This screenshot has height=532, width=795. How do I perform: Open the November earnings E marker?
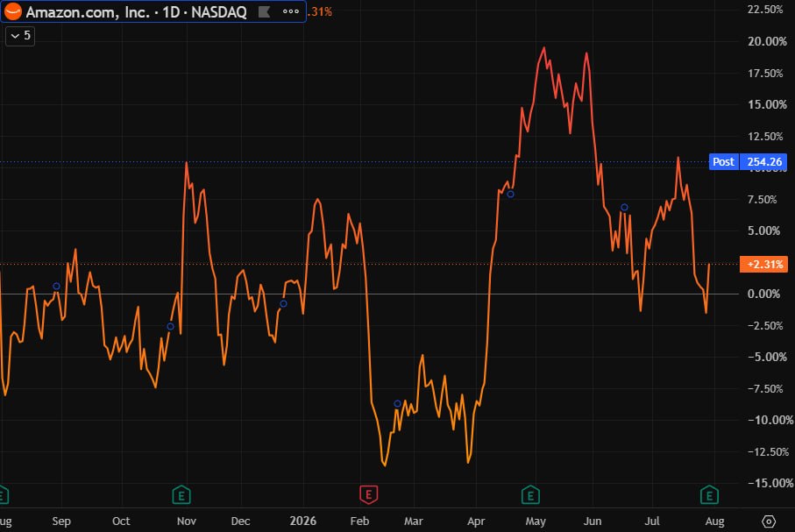[x=181, y=495]
